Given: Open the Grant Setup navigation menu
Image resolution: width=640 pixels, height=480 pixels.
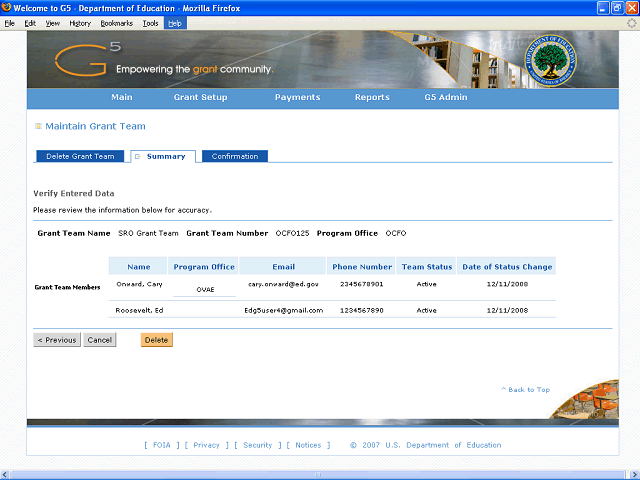Looking at the screenshot, I should click(200, 98).
